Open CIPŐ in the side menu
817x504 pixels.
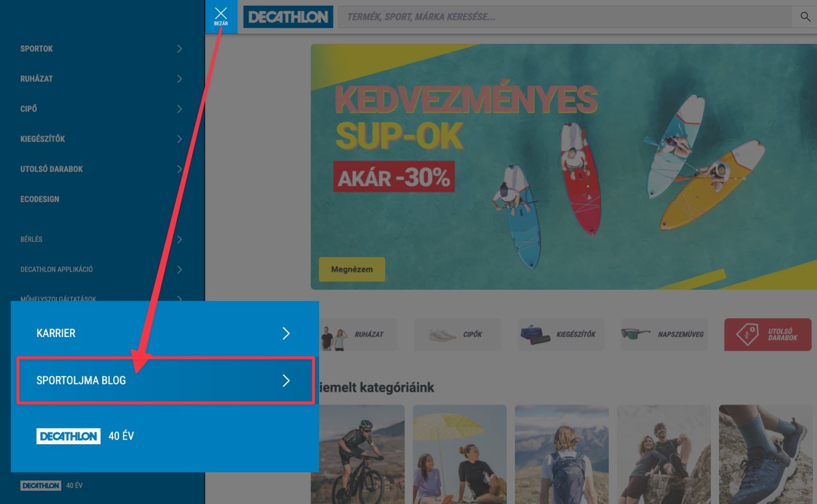(x=29, y=109)
